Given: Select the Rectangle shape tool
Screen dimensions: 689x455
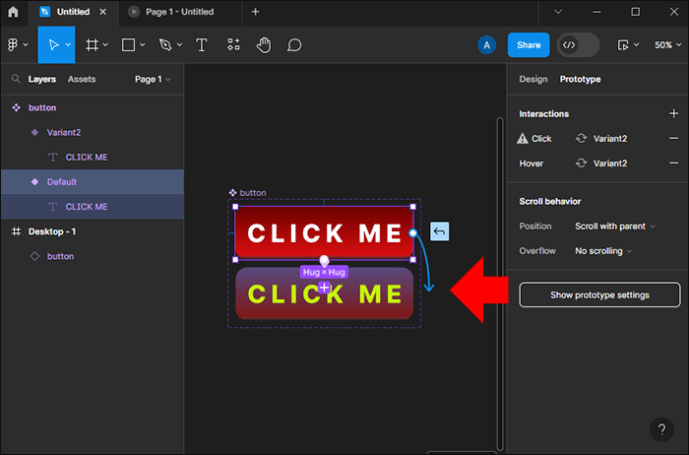Looking at the screenshot, I should [x=128, y=44].
